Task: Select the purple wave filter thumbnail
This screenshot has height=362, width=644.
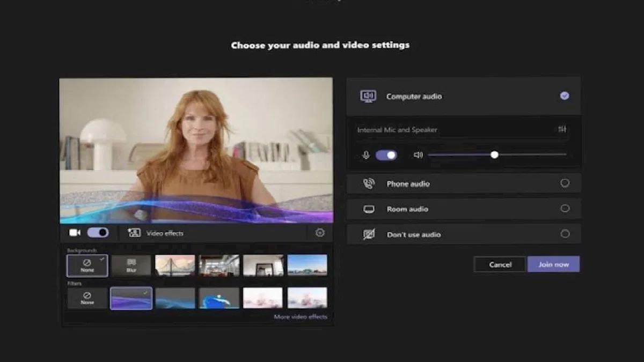Action: pos(131,298)
